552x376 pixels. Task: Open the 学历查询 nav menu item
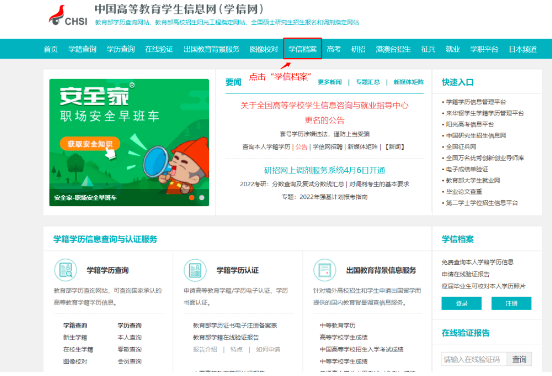[121, 49]
